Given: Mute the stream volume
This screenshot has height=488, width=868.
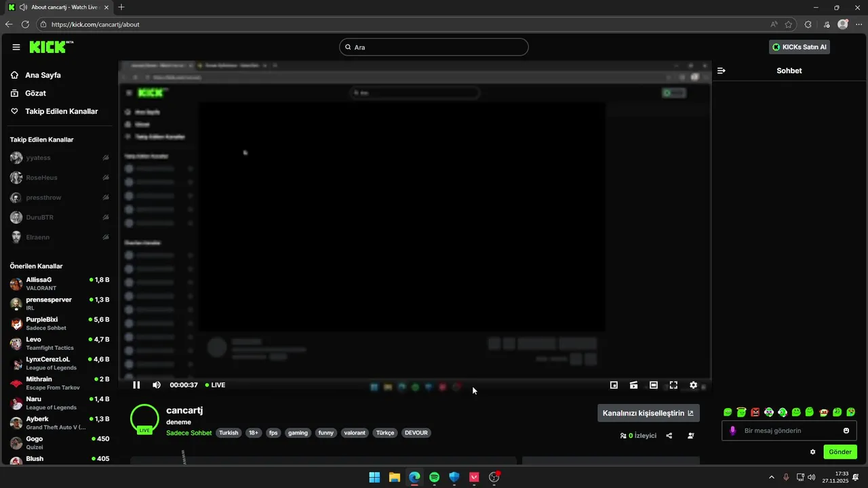Looking at the screenshot, I should (x=157, y=385).
